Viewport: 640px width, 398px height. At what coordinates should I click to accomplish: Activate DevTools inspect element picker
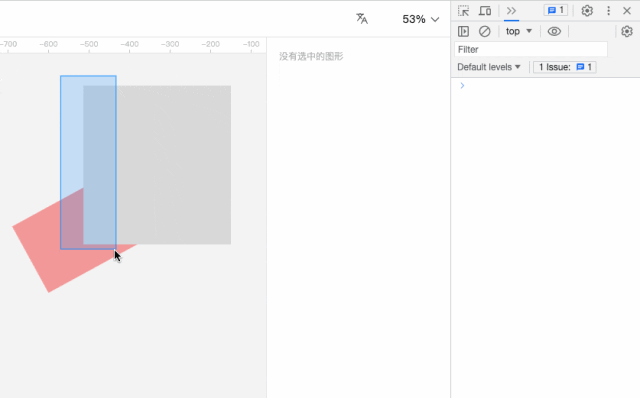tap(463, 11)
